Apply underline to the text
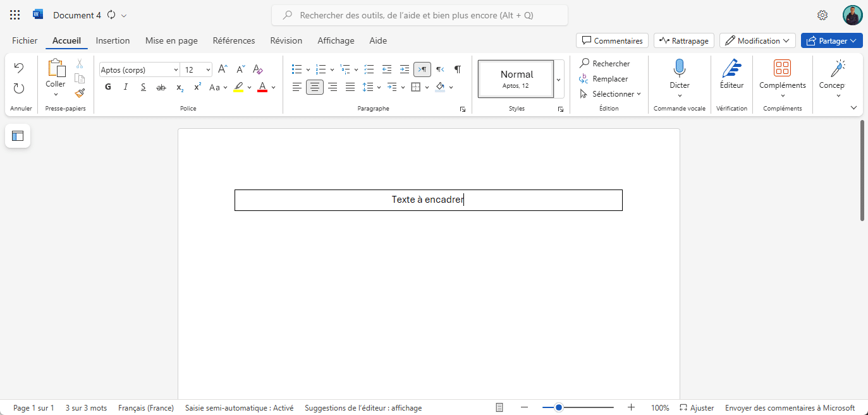The height and width of the screenshot is (415, 868). click(143, 87)
